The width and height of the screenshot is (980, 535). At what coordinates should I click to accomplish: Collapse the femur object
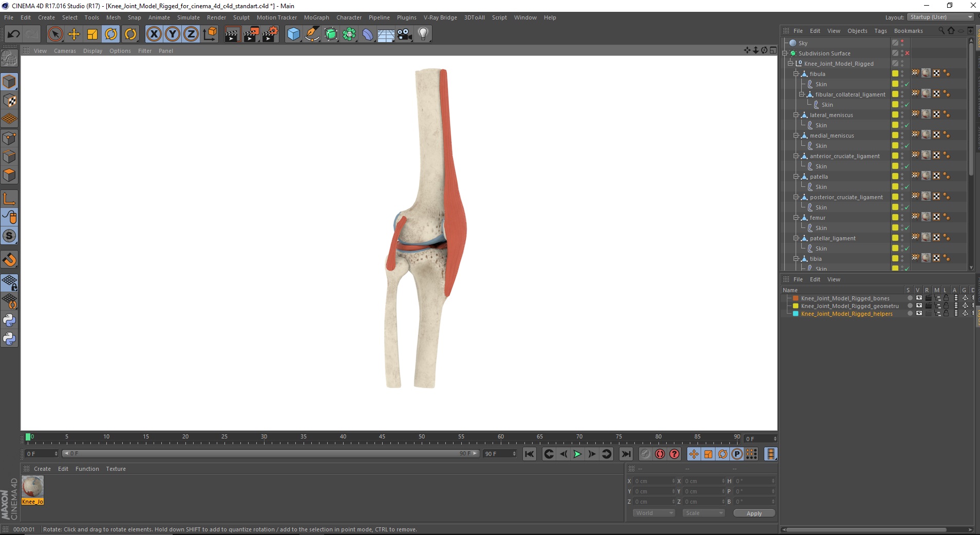pyautogui.click(x=796, y=218)
